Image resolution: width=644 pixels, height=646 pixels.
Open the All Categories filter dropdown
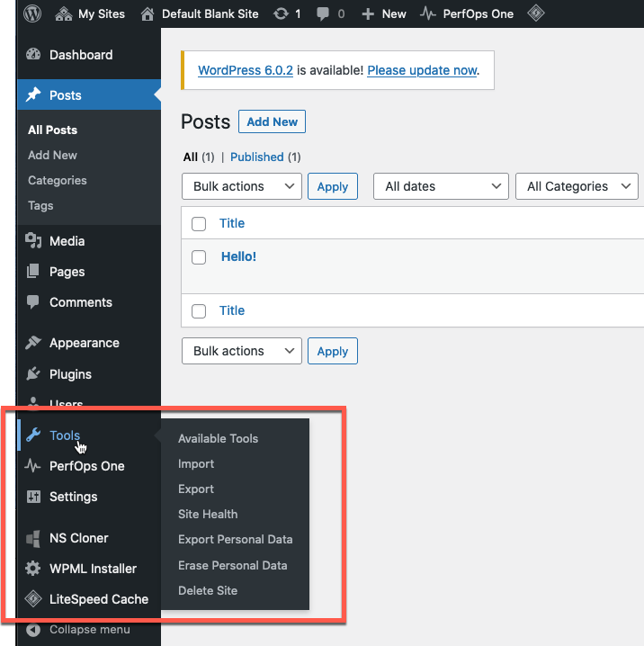[577, 186]
